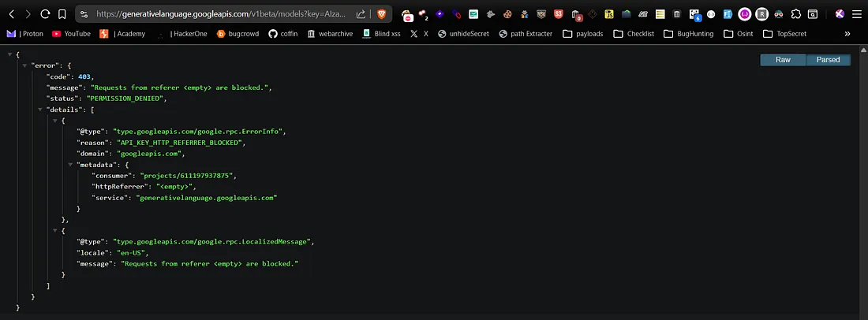
Task: Click the forward navigation arrow
Action: pos(28,14)
